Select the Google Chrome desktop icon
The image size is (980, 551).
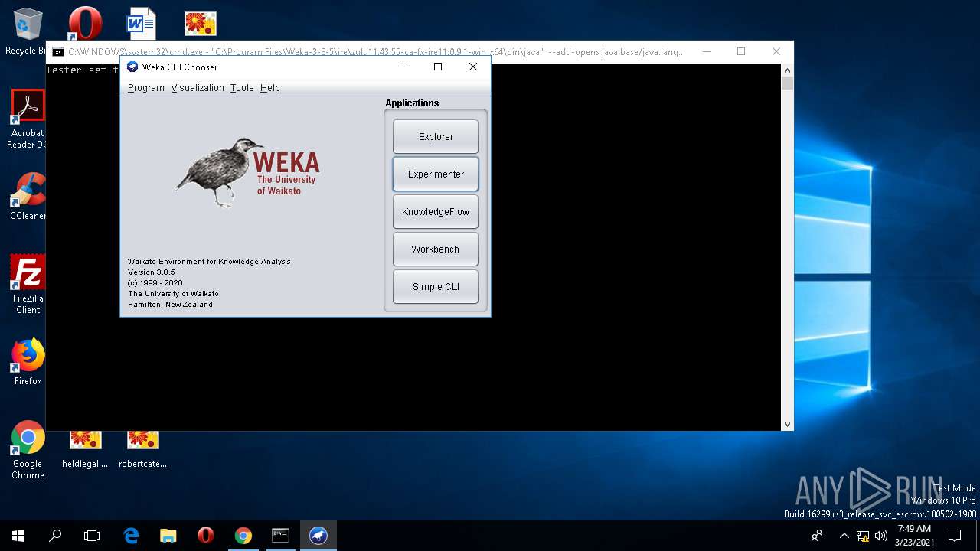pyautogui.click(x=28, y=450)
